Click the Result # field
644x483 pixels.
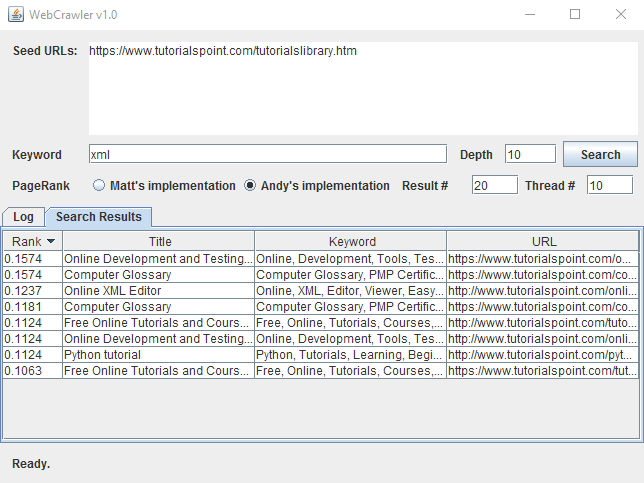(x=494, y=185)
